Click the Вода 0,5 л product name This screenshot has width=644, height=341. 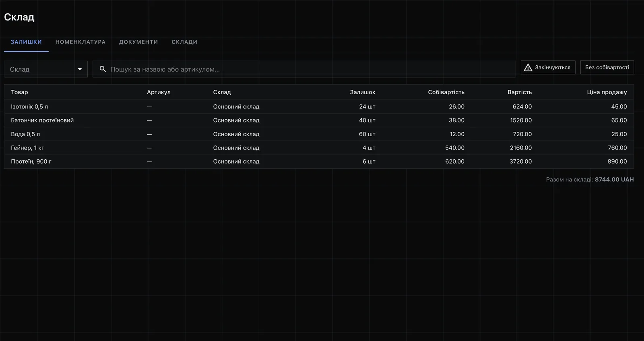[25, 134]
